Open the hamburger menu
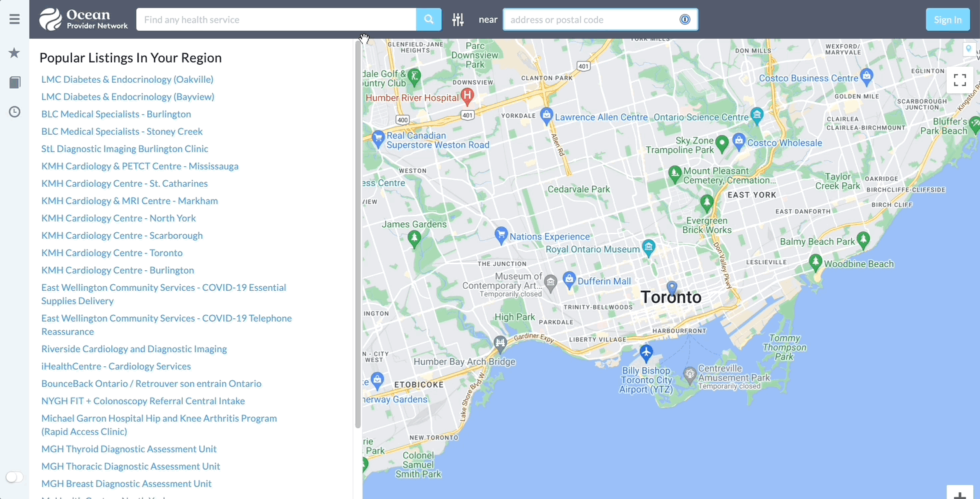 pos(14,19)
